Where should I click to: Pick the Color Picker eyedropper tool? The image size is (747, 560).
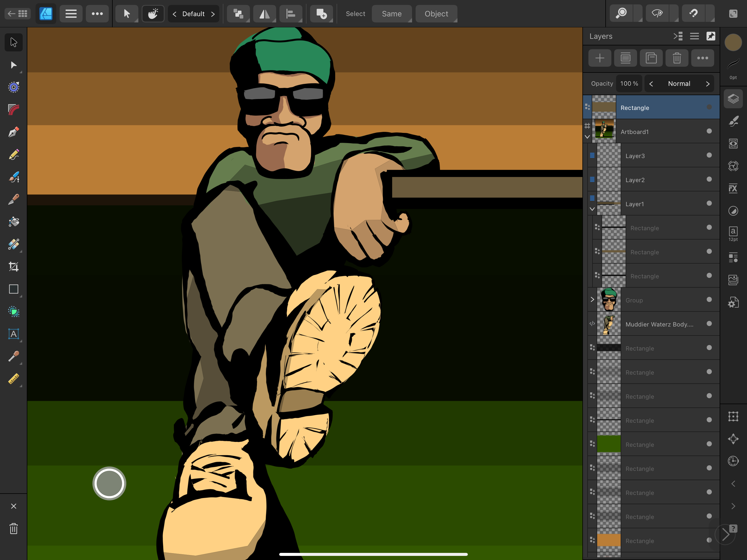click(x=13, y=356)
